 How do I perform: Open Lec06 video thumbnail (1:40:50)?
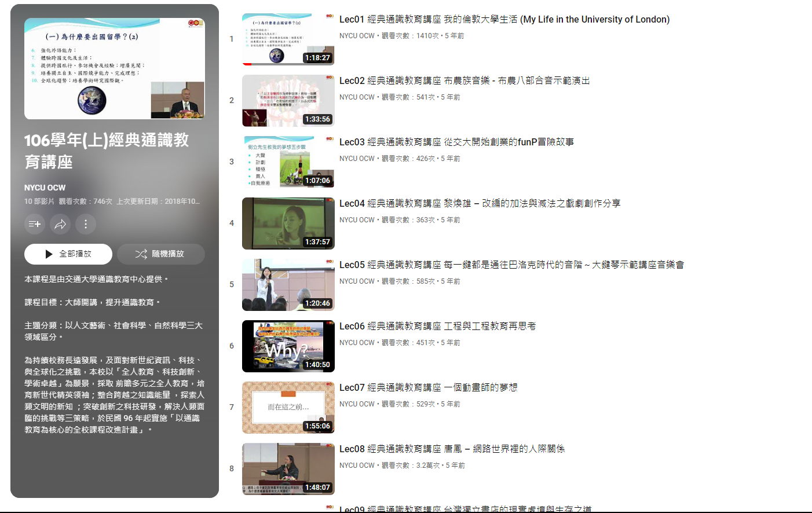click(x=288, y=346)
